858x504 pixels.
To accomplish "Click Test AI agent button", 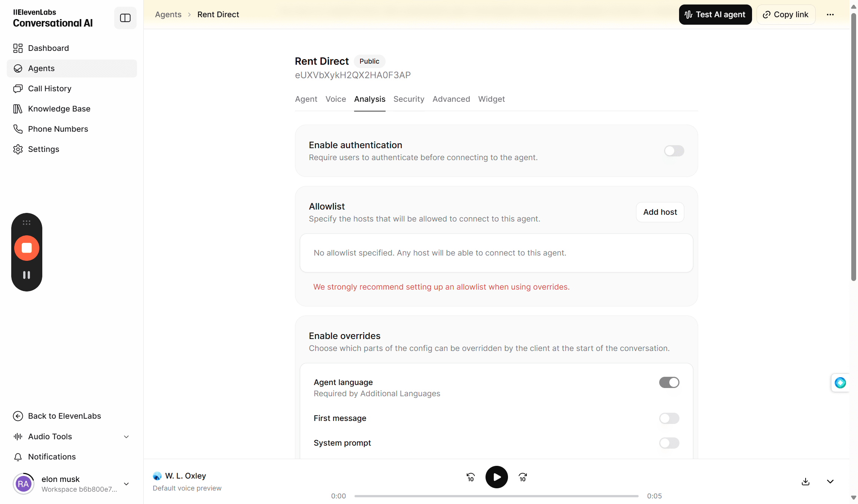I will point(715,15).
